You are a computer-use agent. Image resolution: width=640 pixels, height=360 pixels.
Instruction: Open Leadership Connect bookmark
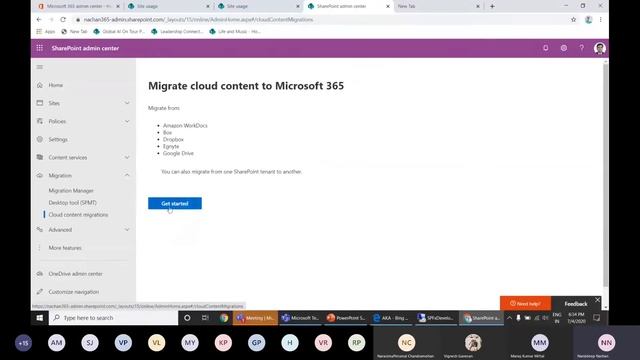177,31
